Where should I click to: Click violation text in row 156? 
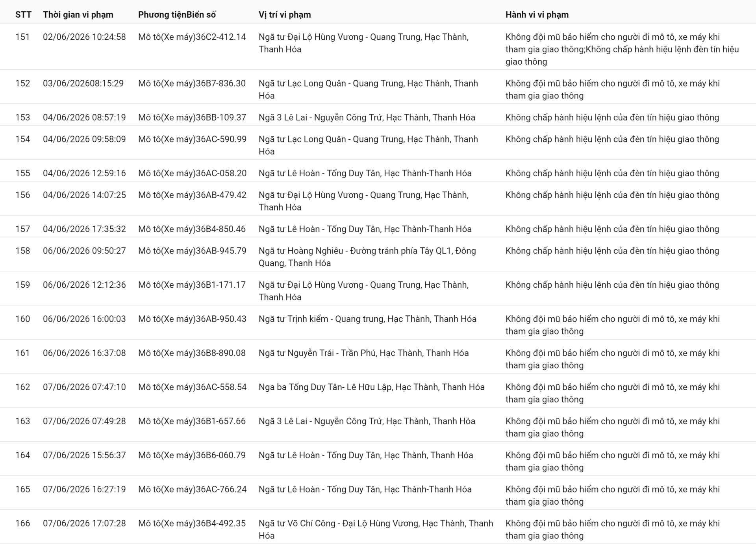pyautogui.click(x=612, y=195)
